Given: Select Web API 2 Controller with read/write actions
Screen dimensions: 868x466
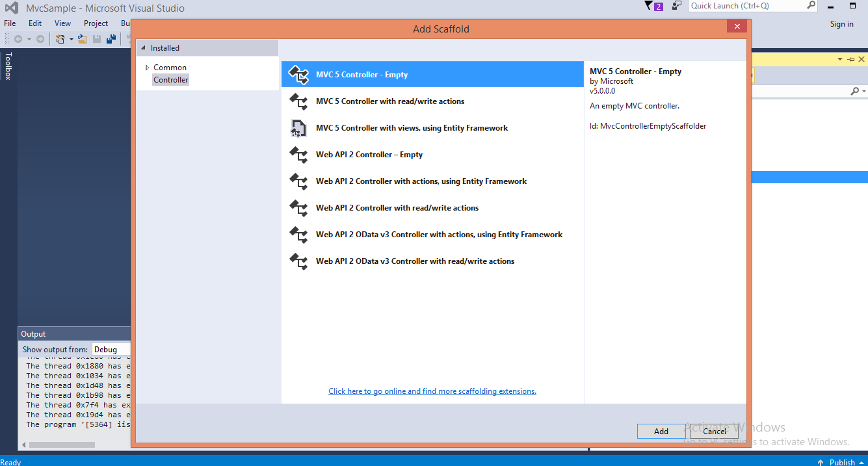Looking at the screenshot, I should [432, 208].
